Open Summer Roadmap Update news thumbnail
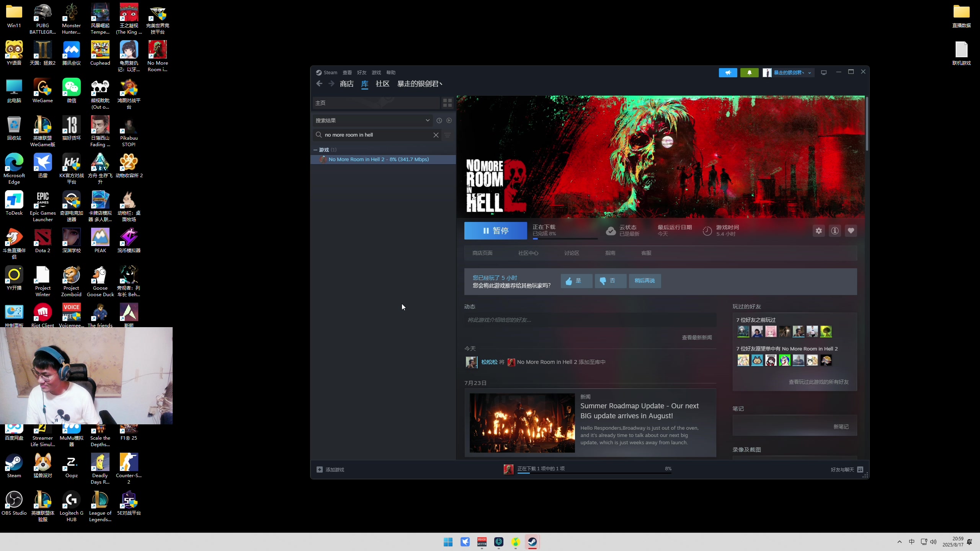The width and height of the screenshot is (980, 551). tap(522, 423)
